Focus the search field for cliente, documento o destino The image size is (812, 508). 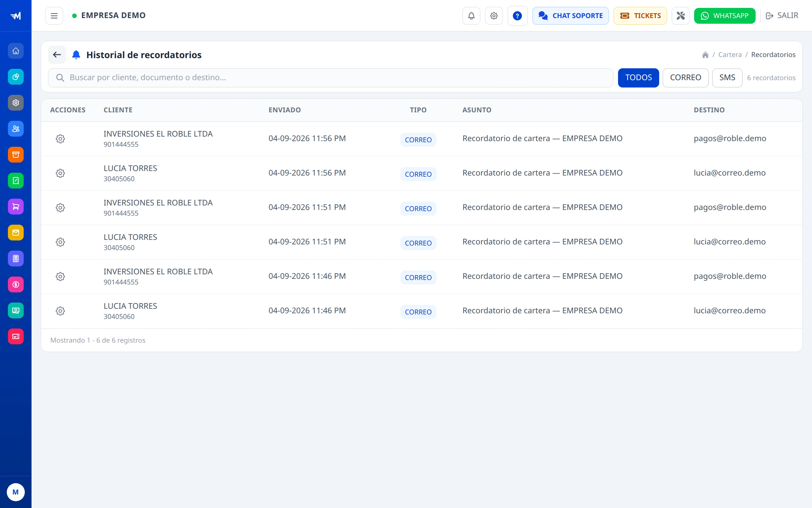click(x=330, y=78)
